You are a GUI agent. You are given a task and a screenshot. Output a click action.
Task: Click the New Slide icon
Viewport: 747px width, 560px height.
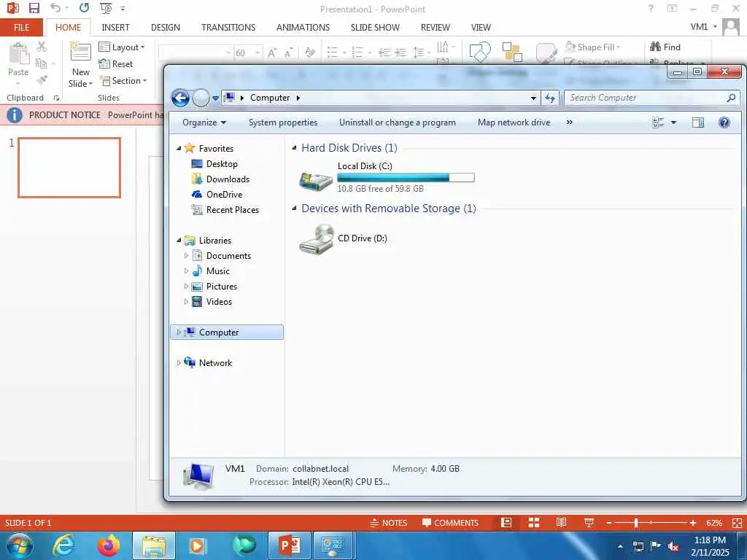[80, 52]
